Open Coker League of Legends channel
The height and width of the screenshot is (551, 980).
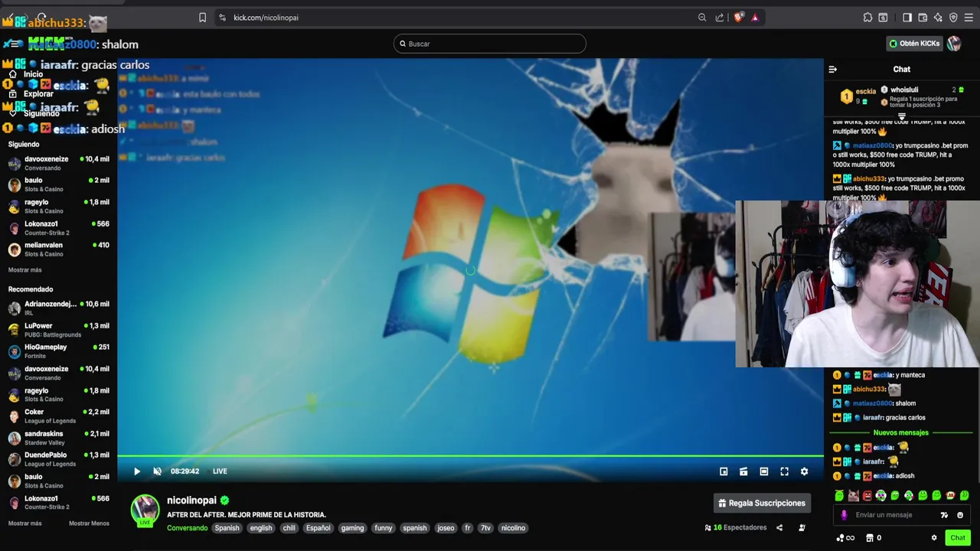point(58,416)
